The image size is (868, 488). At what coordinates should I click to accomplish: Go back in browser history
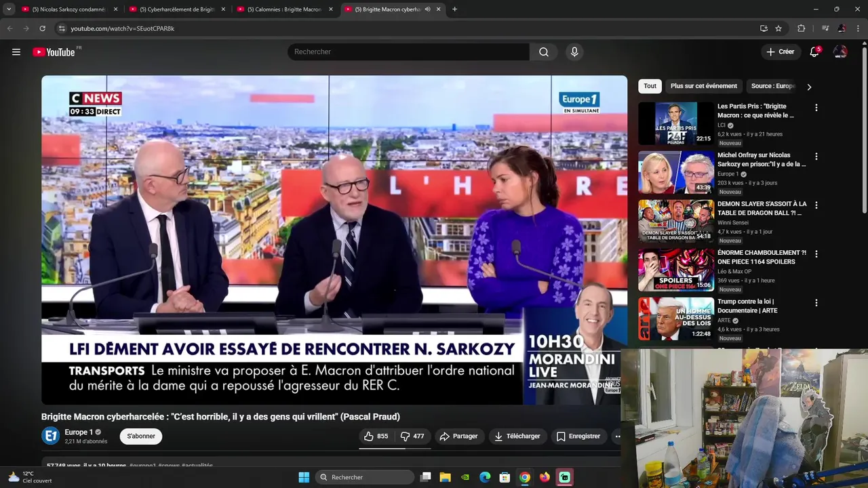tap(9, 28)
